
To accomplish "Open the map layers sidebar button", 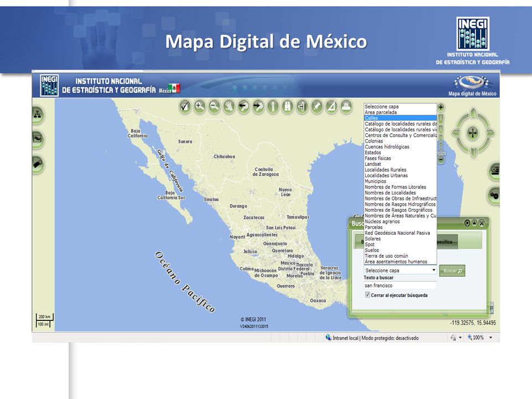I will tap(38, 139).
